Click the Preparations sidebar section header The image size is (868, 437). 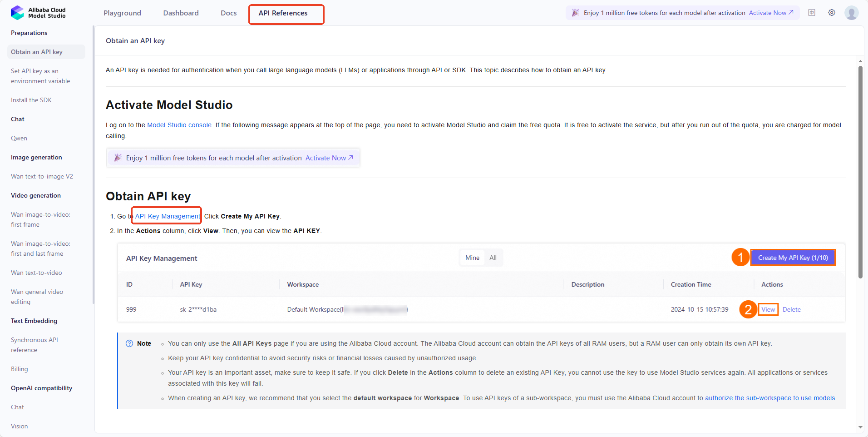coord(29,33)
